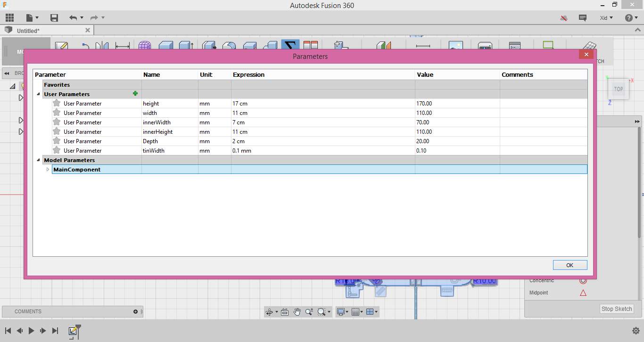The width and height of the screenshot is (644, 342).
Task: Click the Stop Sketch button
Action: point(617,309)
